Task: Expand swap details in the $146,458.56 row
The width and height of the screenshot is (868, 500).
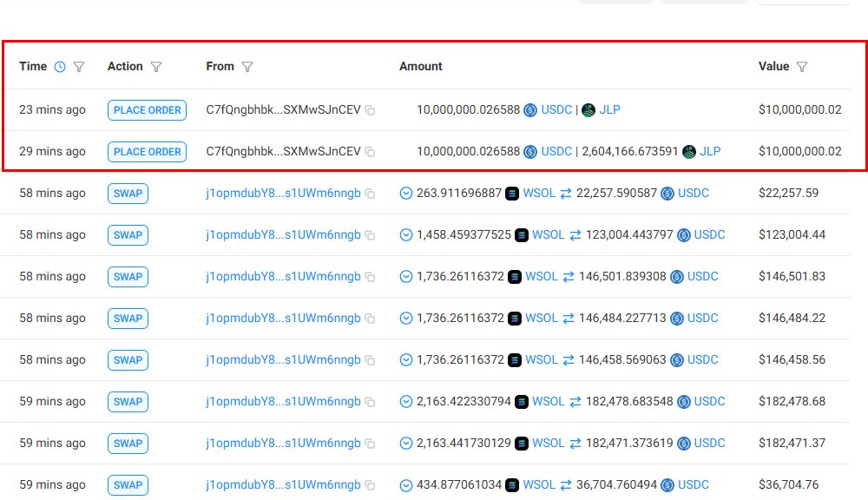Action: 405,360
